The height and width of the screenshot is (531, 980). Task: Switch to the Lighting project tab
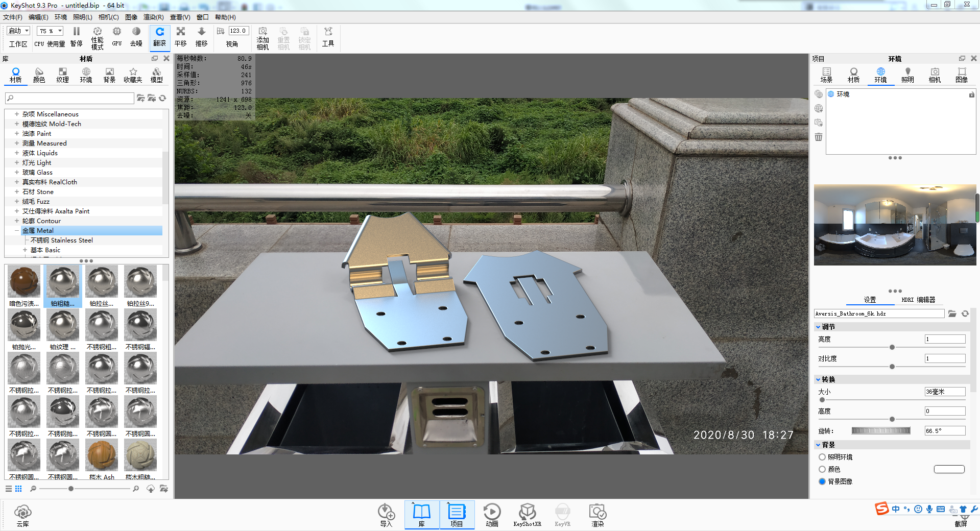pyautogui.click(x=907, y=75)
